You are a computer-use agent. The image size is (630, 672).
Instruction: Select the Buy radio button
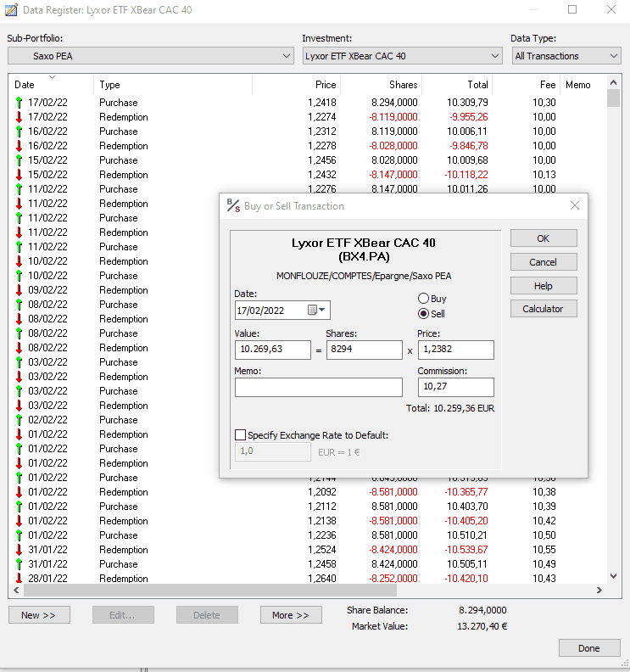click(x=423, y=299)
